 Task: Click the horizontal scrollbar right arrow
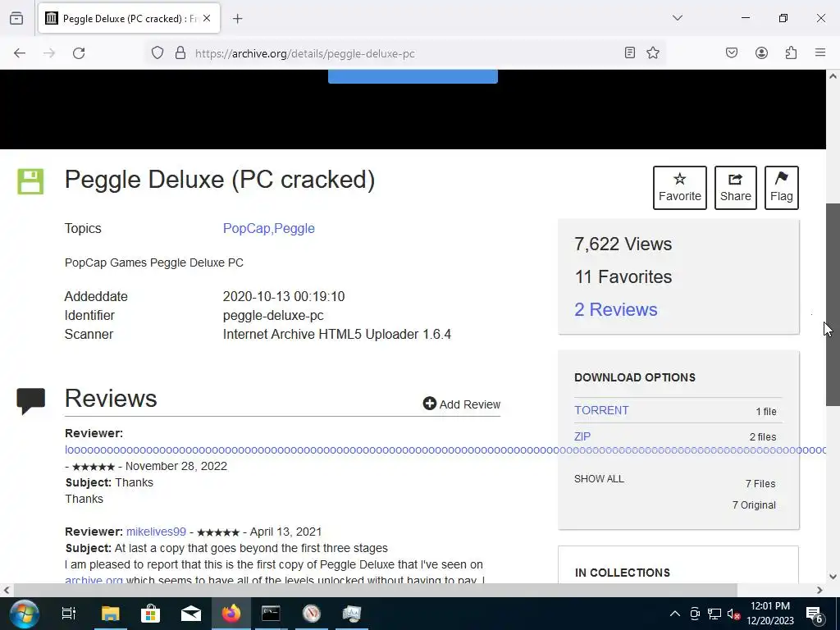coord(819,590)
